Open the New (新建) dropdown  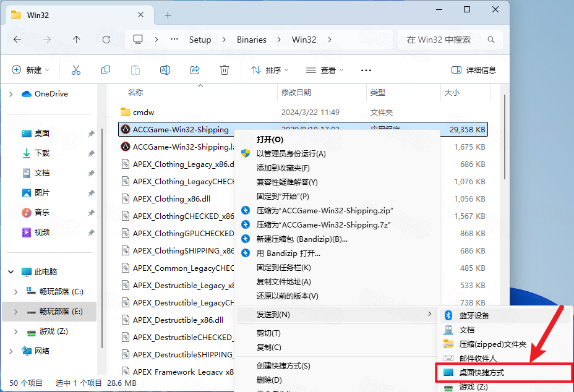[30, 70]
